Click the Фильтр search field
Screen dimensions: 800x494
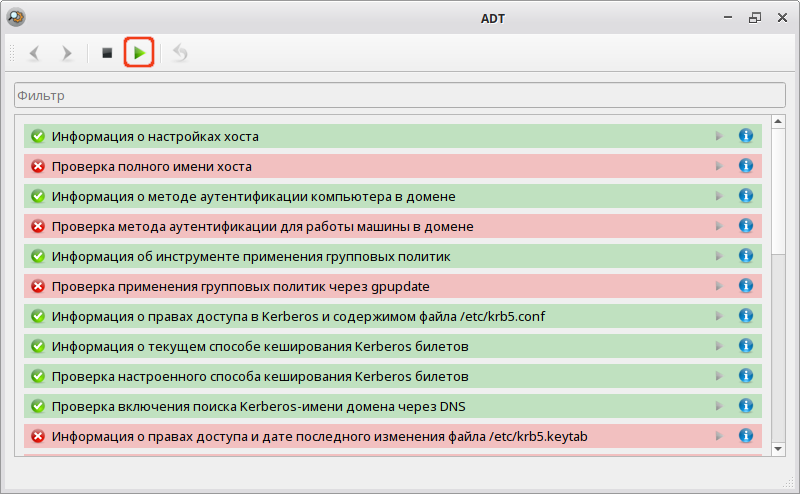(x=400, y=96)
